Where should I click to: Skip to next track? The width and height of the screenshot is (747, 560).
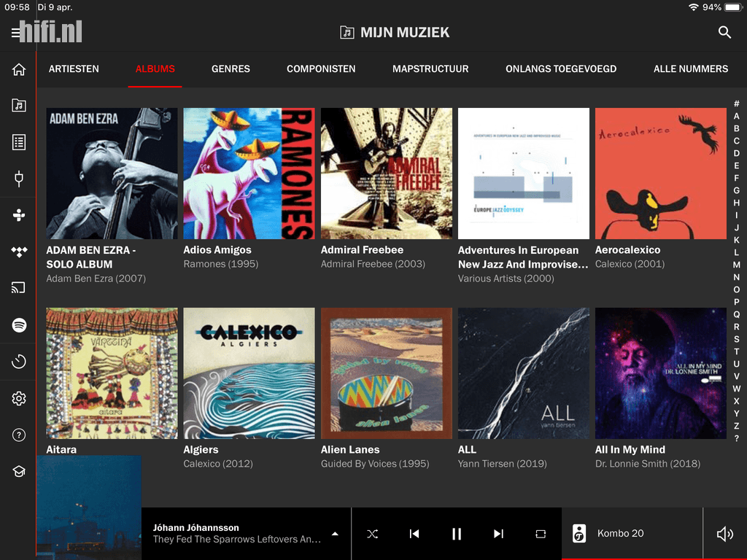click(498, 534)
